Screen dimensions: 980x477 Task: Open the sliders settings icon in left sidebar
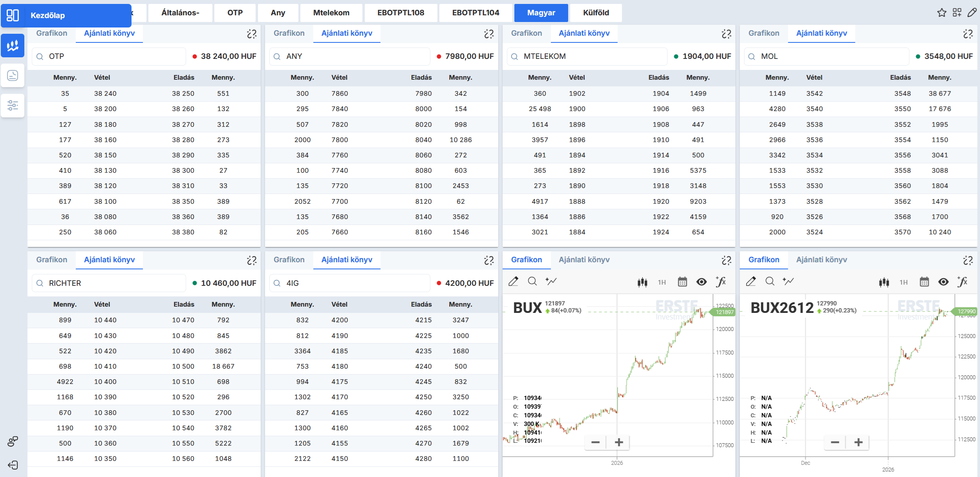click(13, 105)
